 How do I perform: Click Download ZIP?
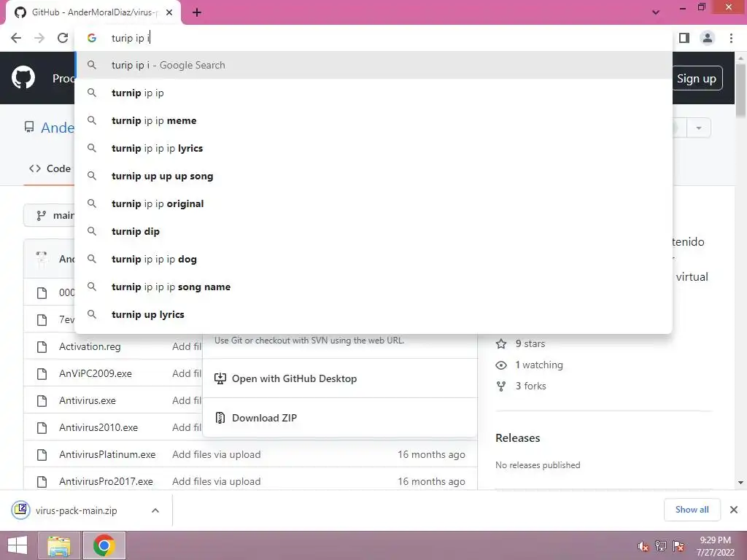[264, 418]
